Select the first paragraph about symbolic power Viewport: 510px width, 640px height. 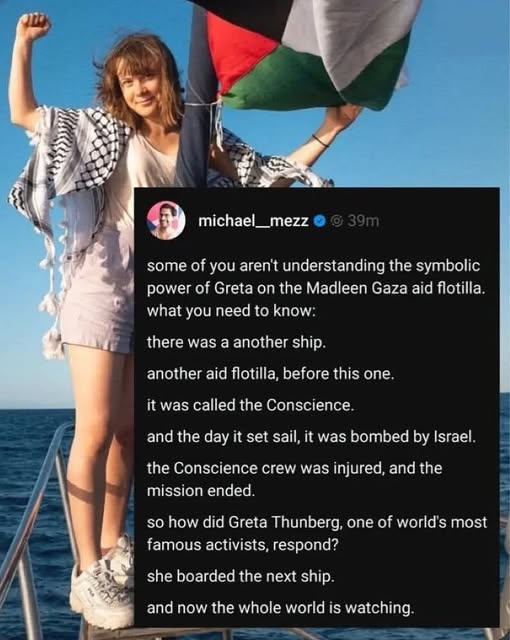pyautogui.click(x=316, y=288)
